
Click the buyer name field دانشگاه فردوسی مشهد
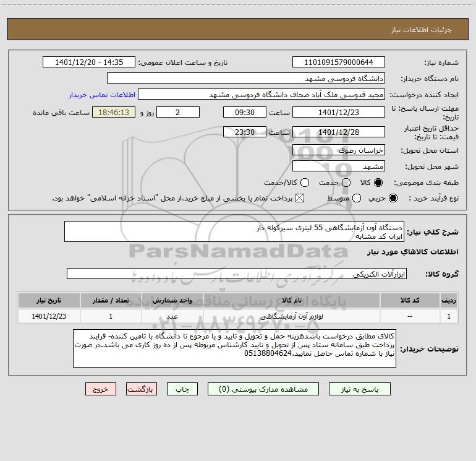246,78
